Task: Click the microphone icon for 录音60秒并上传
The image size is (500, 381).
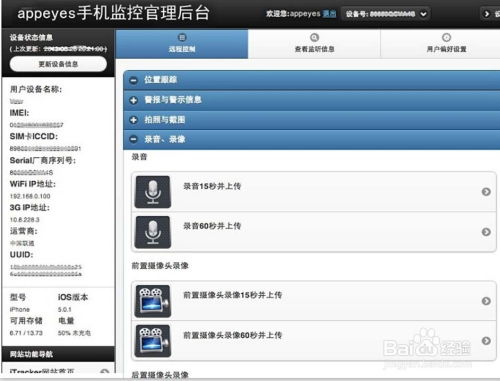Action: (153, 232)
